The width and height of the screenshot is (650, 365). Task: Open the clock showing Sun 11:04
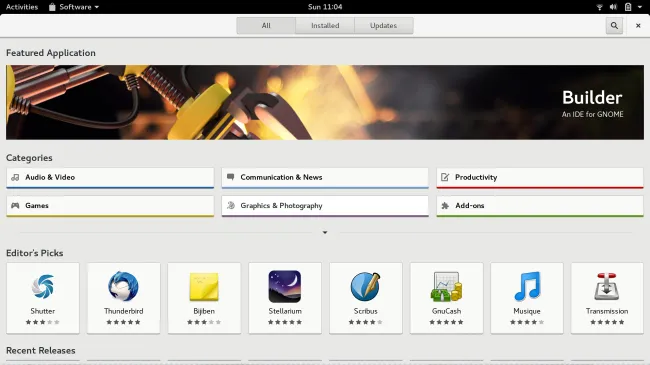[x=325, y=7]
